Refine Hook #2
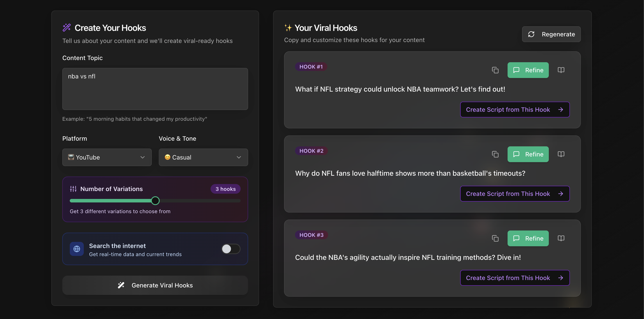This screenshot has width=644, height=319. pos(528,154)
